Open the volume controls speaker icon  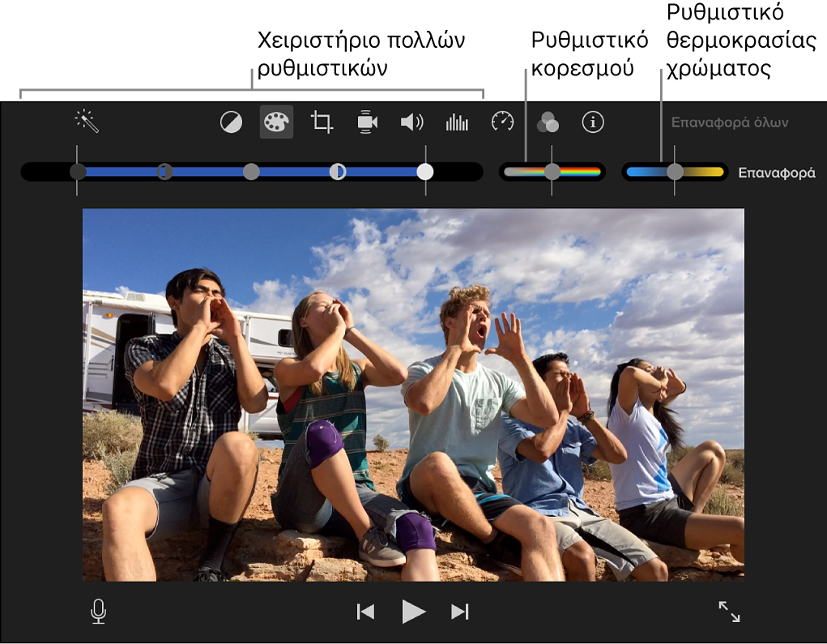[411, 122]
